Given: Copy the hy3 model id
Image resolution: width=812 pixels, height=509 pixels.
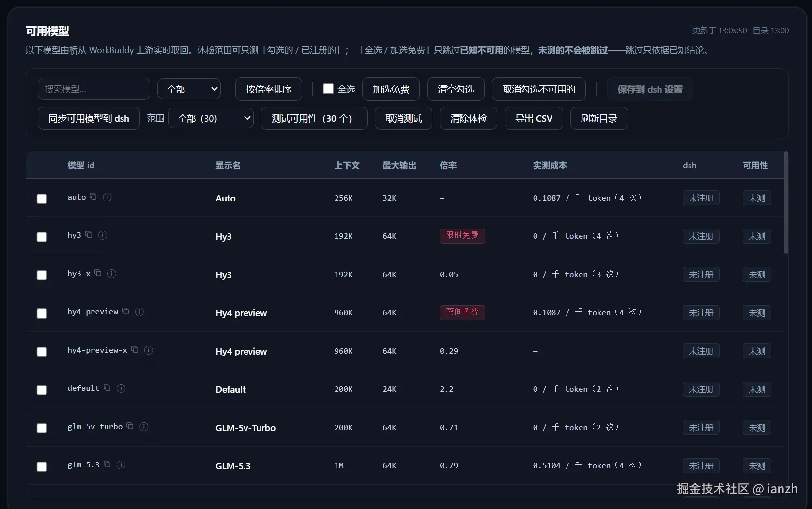Looking at the screenshot, I should pyautogui.click(x=89, y=235).
